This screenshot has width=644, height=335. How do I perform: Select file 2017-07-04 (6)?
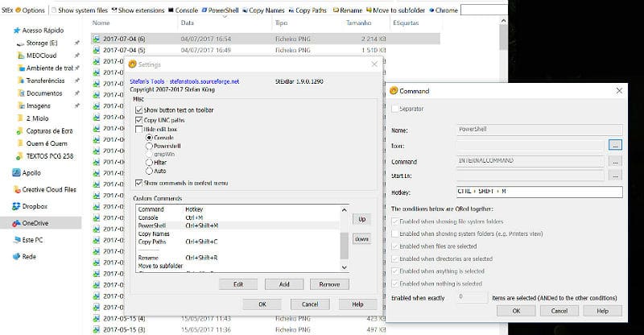point(265,39)
